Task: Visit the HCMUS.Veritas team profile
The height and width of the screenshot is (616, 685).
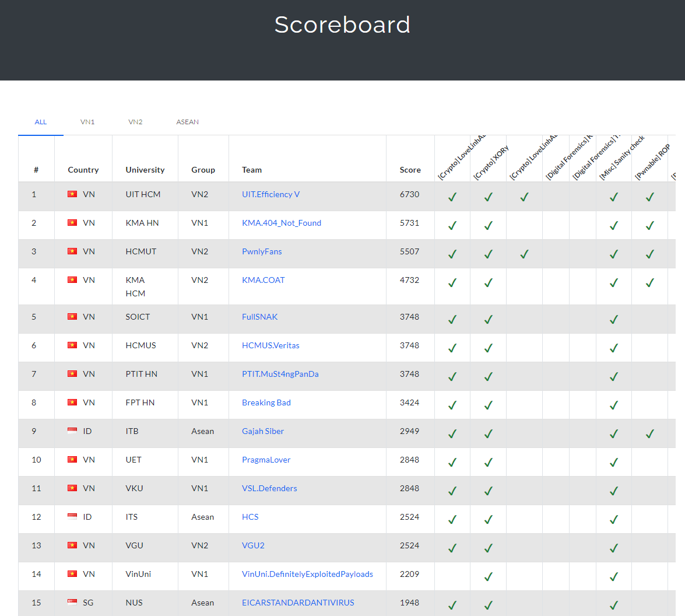Action: click(x=271, y=345)
